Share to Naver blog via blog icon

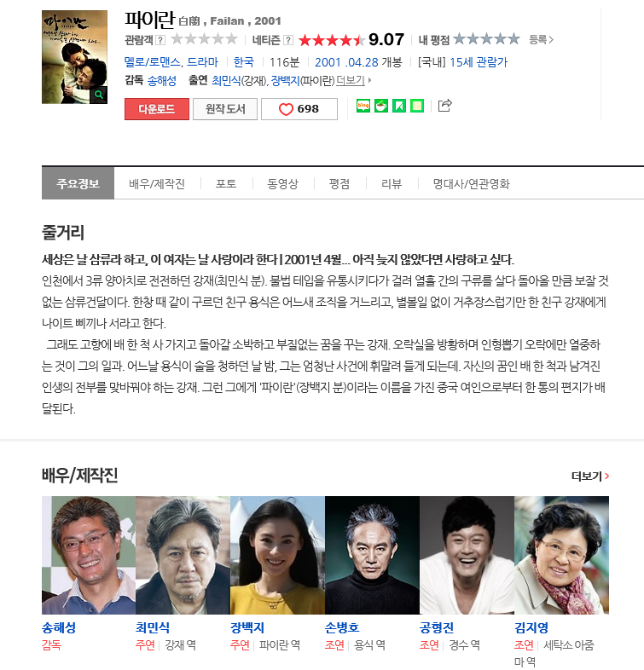click(x=363, y=106)
